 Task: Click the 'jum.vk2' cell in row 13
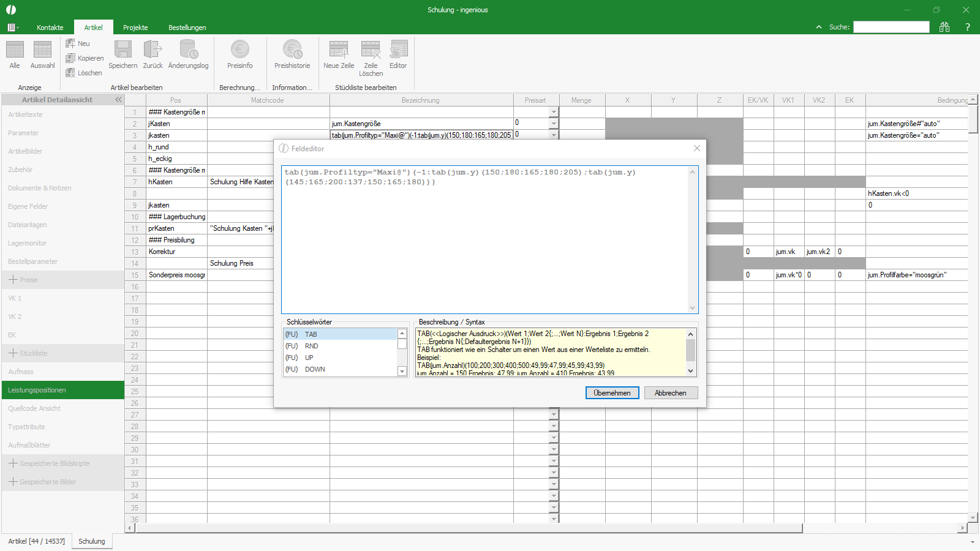point(820,252)
